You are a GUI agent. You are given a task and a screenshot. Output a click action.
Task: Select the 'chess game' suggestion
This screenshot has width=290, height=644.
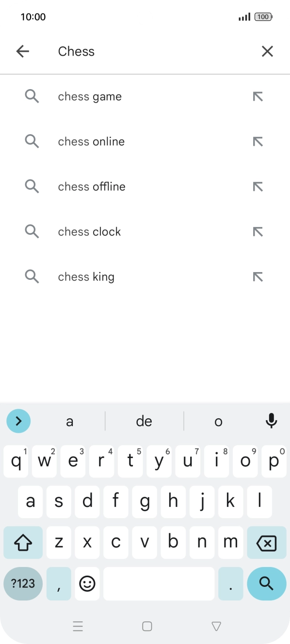click(x=89, y=96)
